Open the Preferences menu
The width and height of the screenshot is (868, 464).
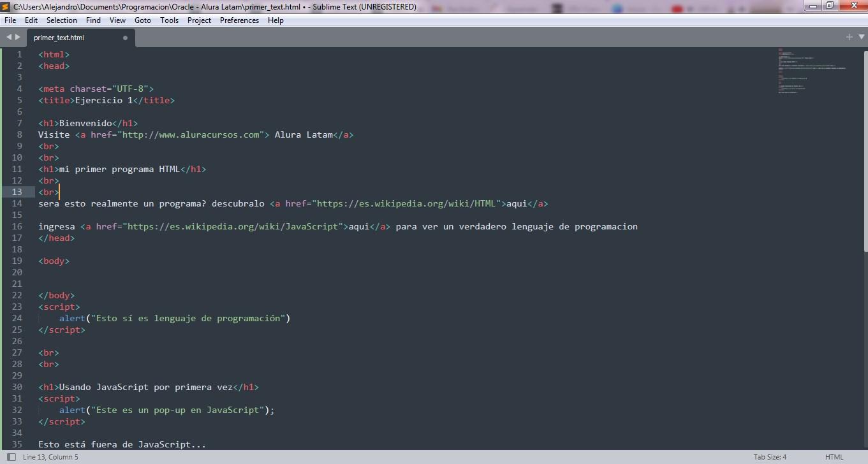(239, 20)
